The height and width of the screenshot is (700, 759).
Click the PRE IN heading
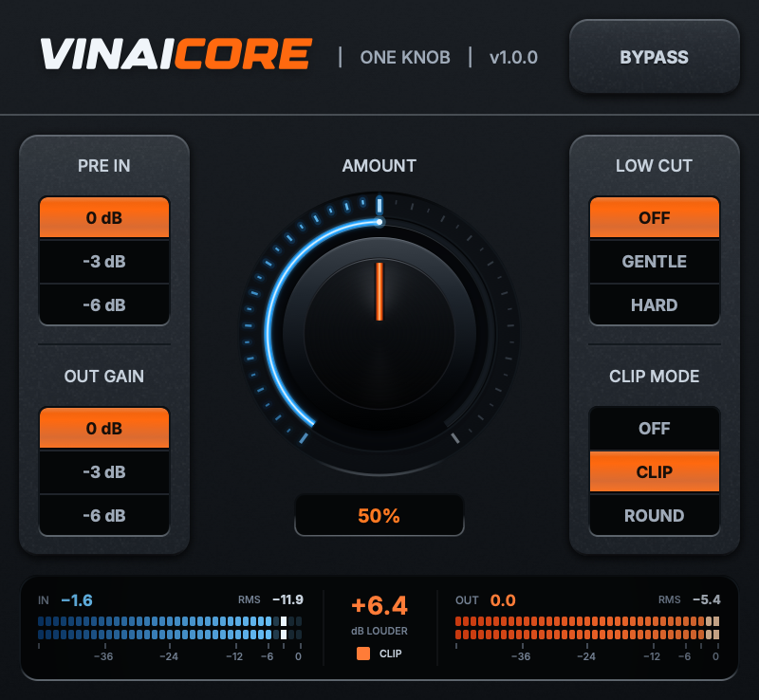coord(104,166)
